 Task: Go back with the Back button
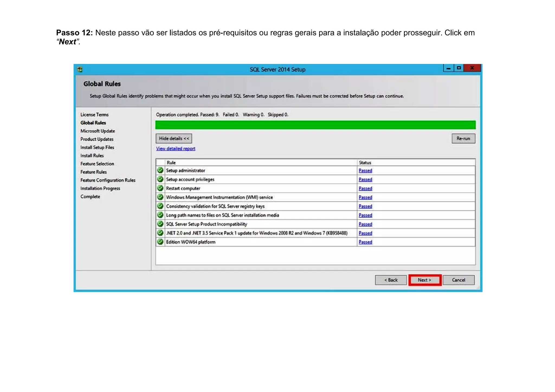(x=391, y=280)
